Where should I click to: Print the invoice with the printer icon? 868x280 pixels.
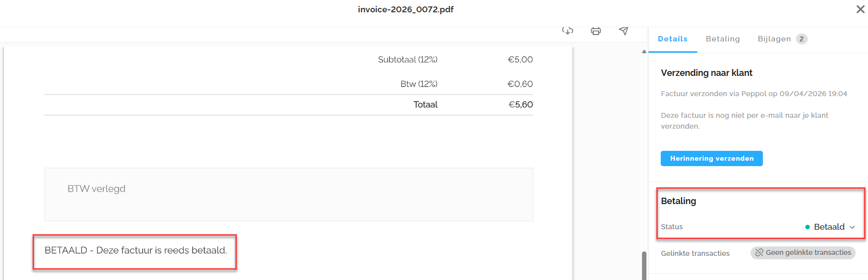point(596,31)
